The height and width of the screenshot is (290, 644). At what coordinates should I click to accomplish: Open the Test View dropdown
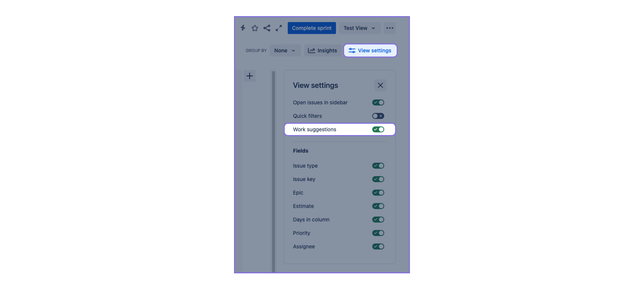(359, 27)
